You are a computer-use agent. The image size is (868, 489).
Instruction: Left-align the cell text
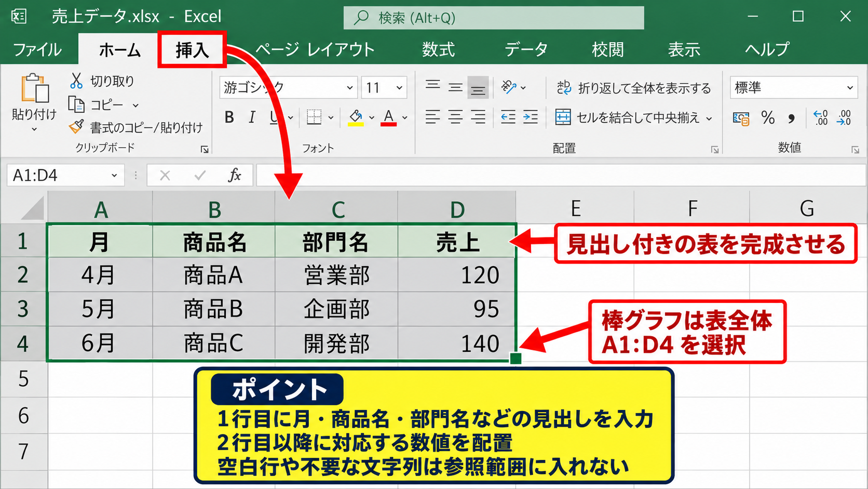432,117
